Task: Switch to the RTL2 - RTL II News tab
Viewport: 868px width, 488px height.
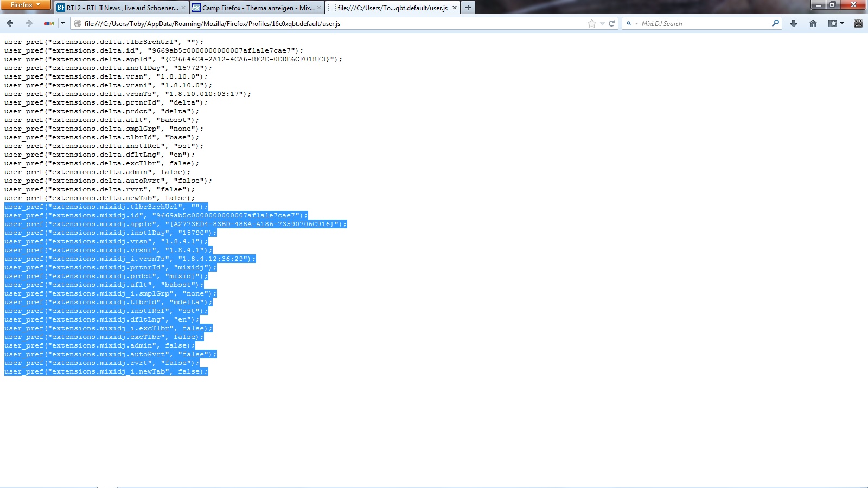Action: pyautogui.click(x=122, y=8)
